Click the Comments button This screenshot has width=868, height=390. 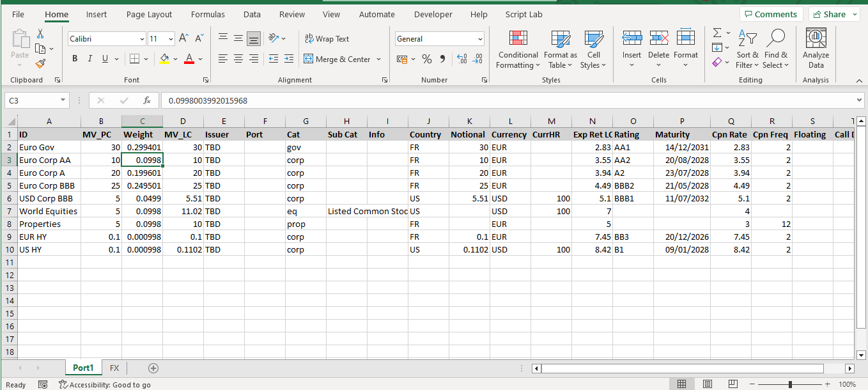771,13
